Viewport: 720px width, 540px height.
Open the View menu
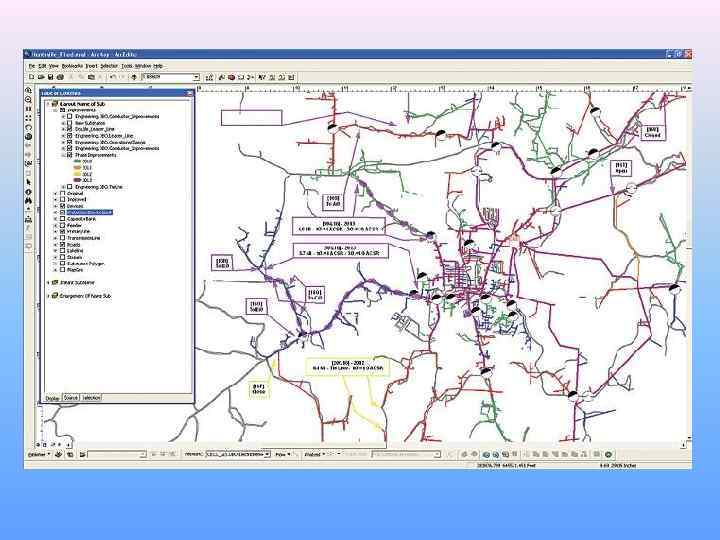[54, 66]
